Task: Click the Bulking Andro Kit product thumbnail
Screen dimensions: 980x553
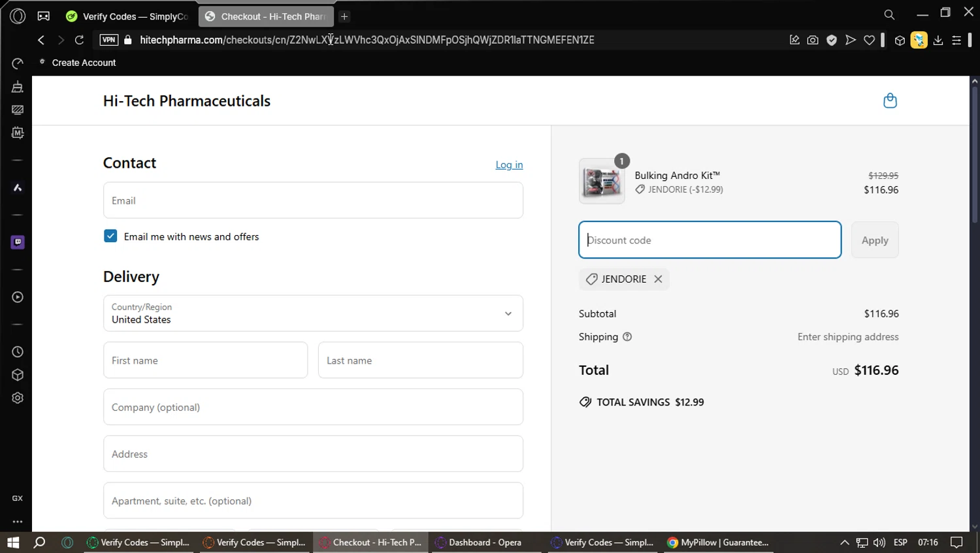Action: tap(602, 182)
